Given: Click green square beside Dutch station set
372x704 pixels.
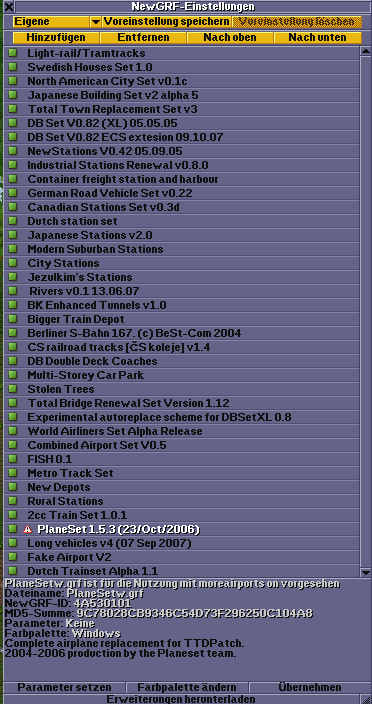Looking at the screenshot, I should pos(13,221).
